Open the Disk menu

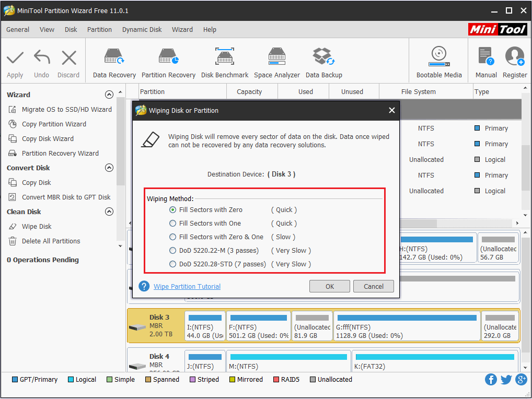71,29
